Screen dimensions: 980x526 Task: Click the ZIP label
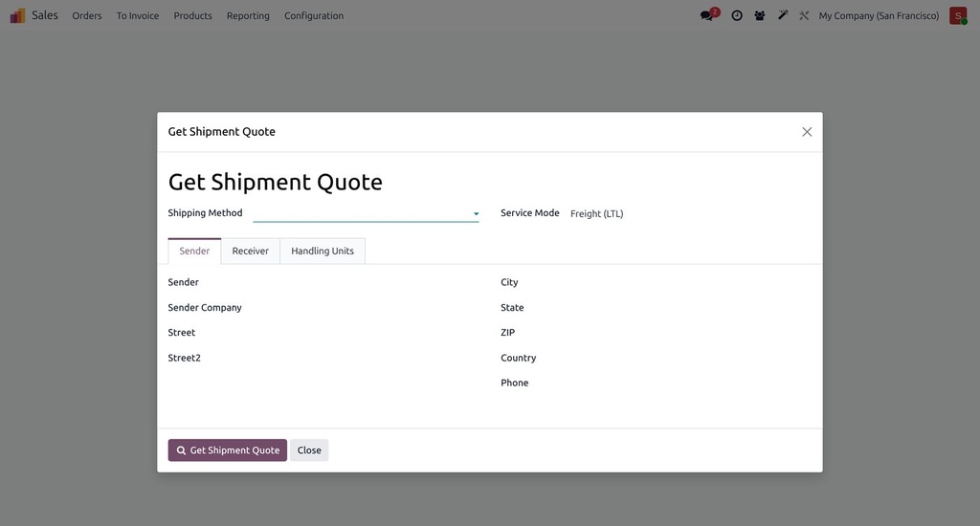[507, 333]
